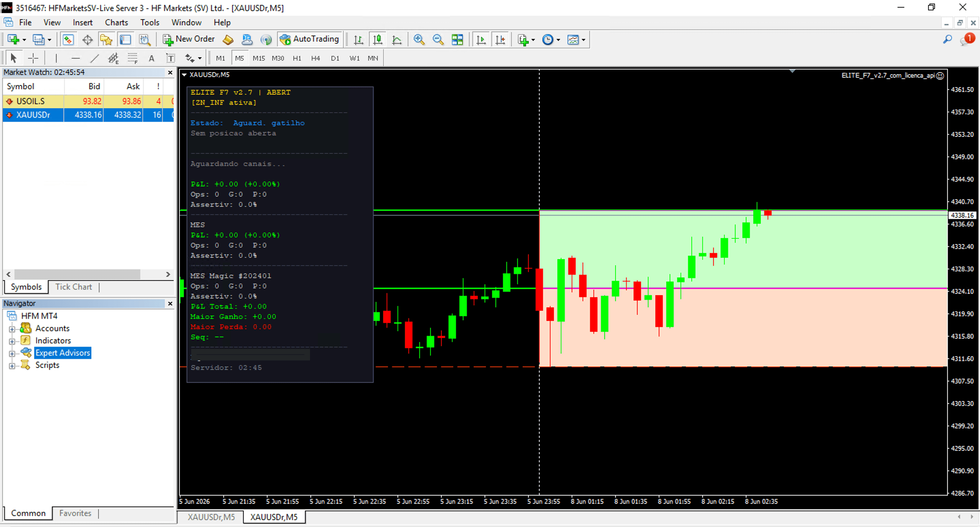Expand the Scripts tree node
Viewport: 980px width, 527px height.
click(x=12, y=366)
